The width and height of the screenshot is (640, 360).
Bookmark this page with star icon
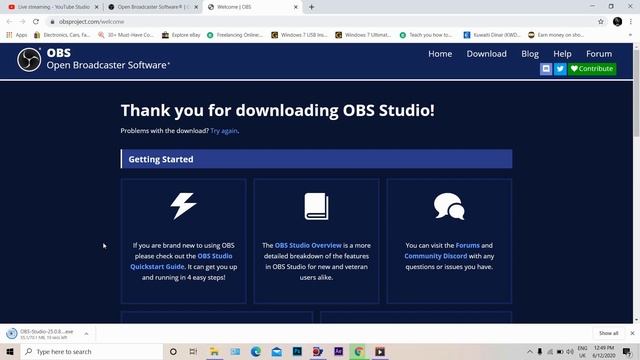[600, 22]
